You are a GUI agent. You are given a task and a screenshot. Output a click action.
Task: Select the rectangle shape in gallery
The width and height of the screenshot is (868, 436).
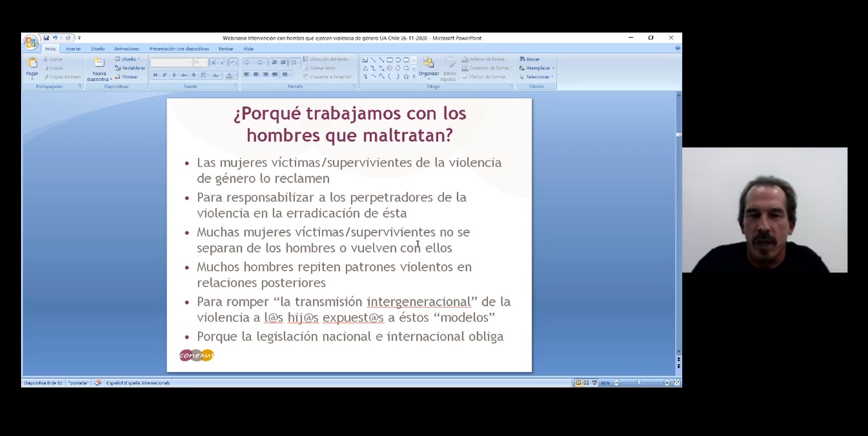pyautogui.click(x=390, y=60)
